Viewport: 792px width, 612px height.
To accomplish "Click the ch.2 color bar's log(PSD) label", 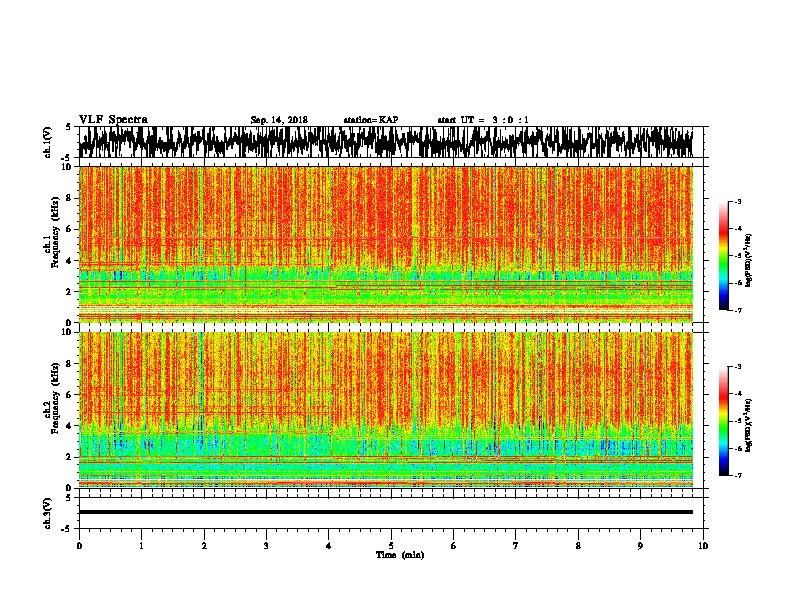I will pos(749,425).
